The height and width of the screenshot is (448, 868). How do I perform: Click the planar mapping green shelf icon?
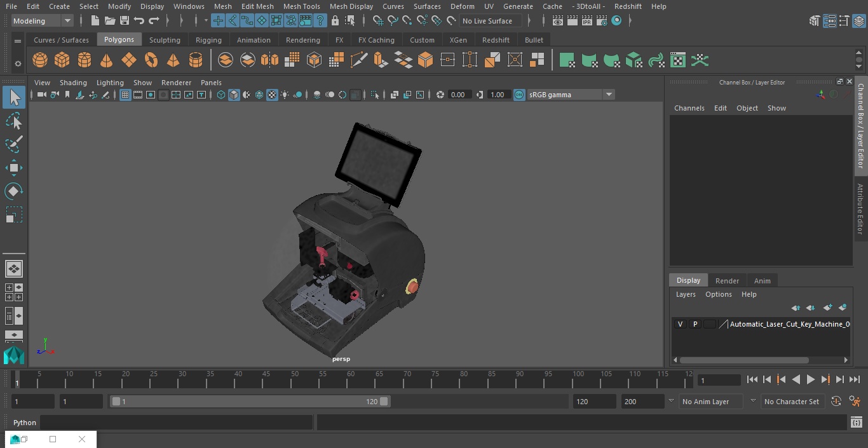tap(567, 60)
